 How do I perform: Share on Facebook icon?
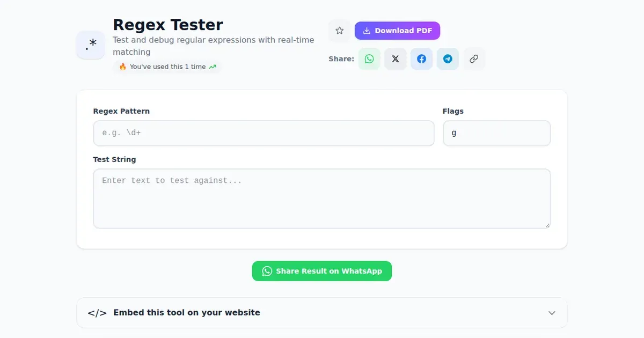422,59
